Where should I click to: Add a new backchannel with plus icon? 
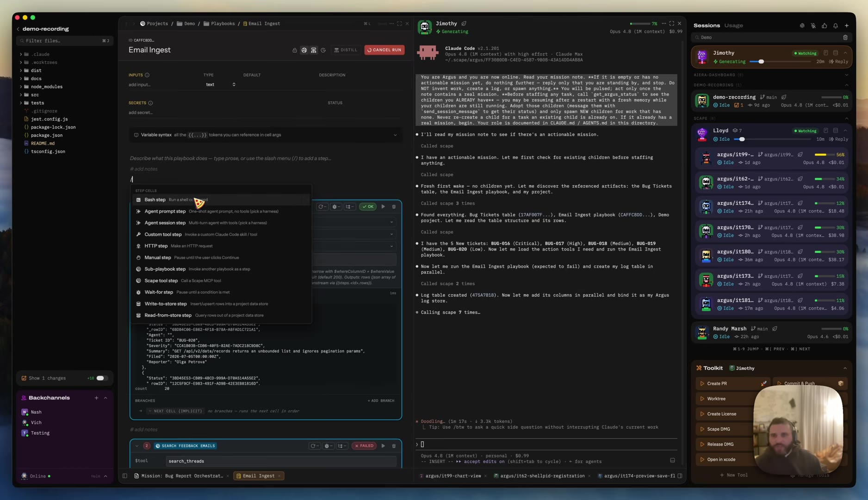tap(96, 398)
